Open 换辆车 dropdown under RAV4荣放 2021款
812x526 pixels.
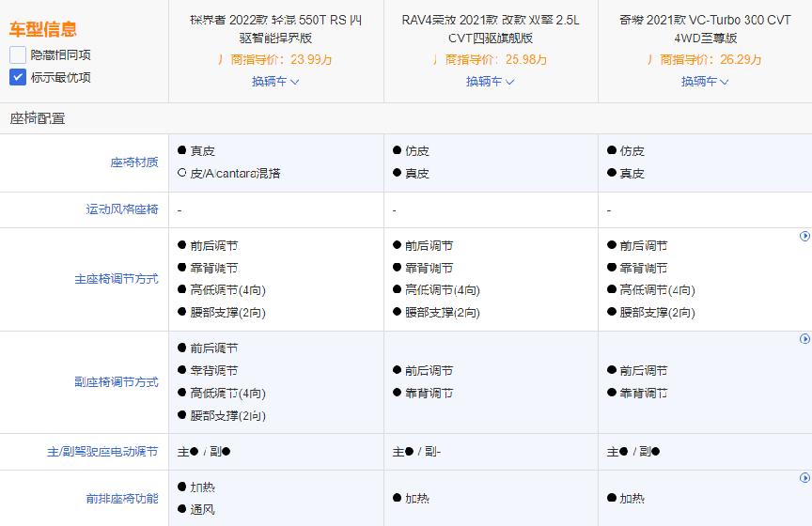490,82
